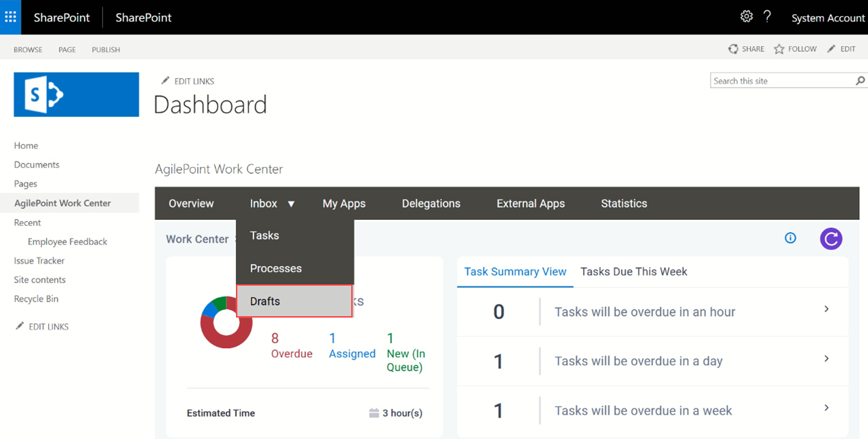The height and width of the screenshot is (439, 868).
Task: Click 'Tasks will be overdue in a day' text
Action: tap(639, 362)
